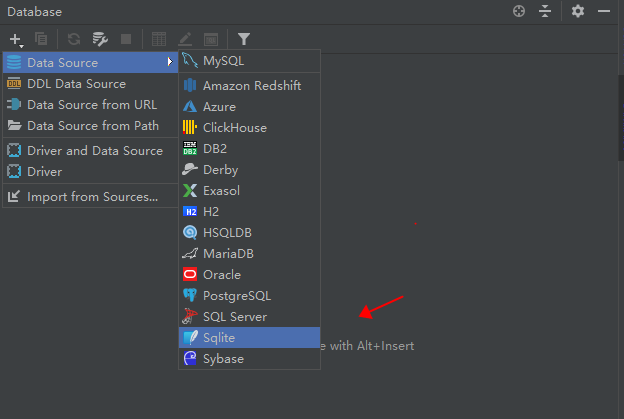
Task: Click the Refresh toolbar icon
Action: pos(74,39)
